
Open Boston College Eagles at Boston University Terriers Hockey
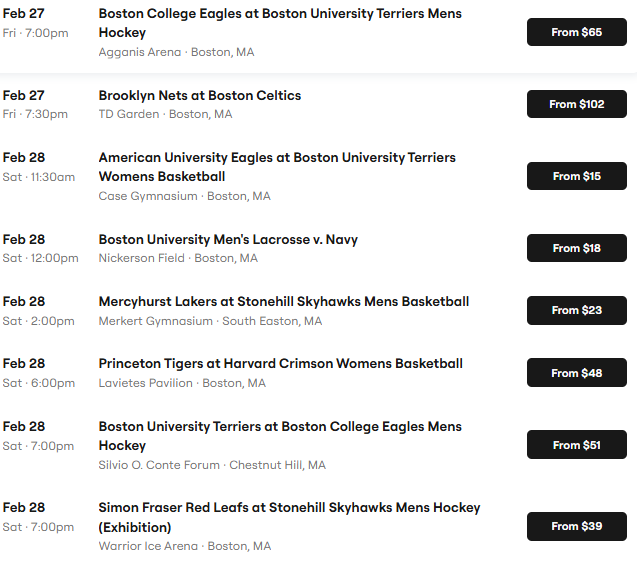click(280, 23)
